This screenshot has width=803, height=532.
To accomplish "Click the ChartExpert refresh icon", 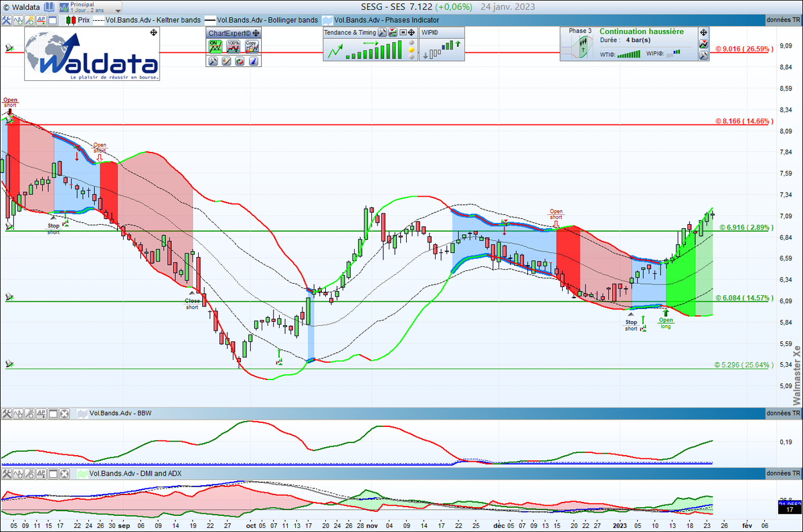I will [240, 61].
